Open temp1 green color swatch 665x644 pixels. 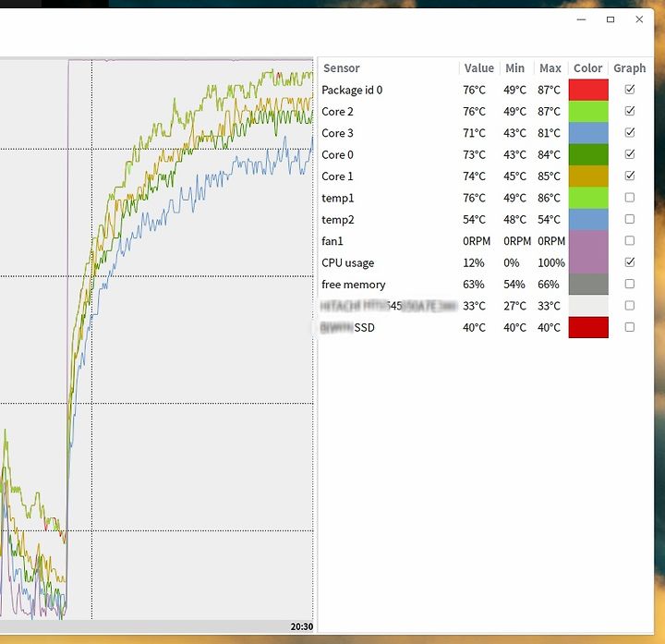(588, 198)
